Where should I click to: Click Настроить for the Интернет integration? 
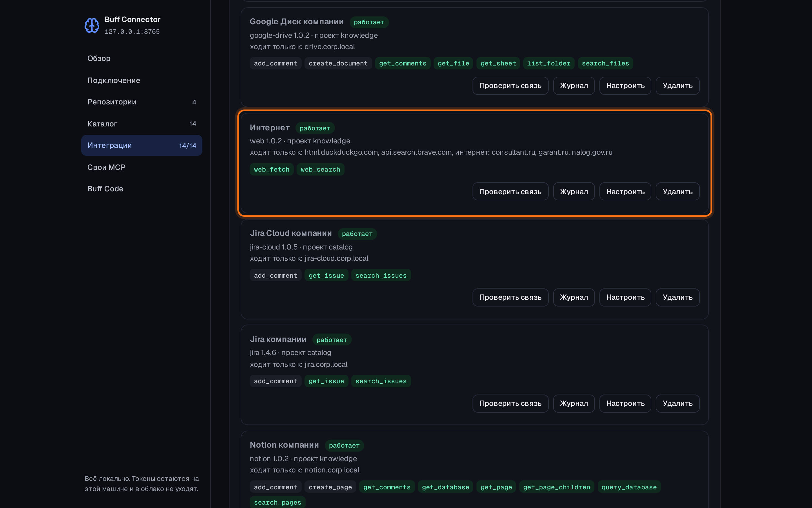coord(625,192)
